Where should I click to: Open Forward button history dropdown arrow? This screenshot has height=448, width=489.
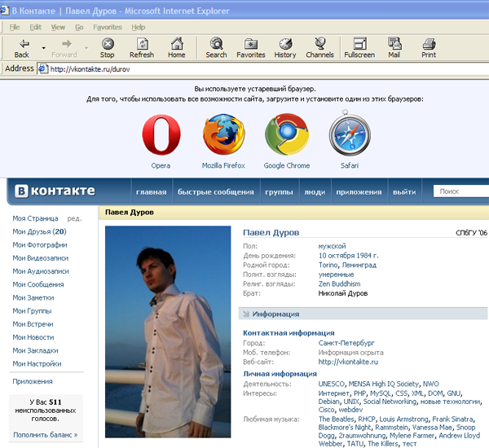(x=86, y=48)
